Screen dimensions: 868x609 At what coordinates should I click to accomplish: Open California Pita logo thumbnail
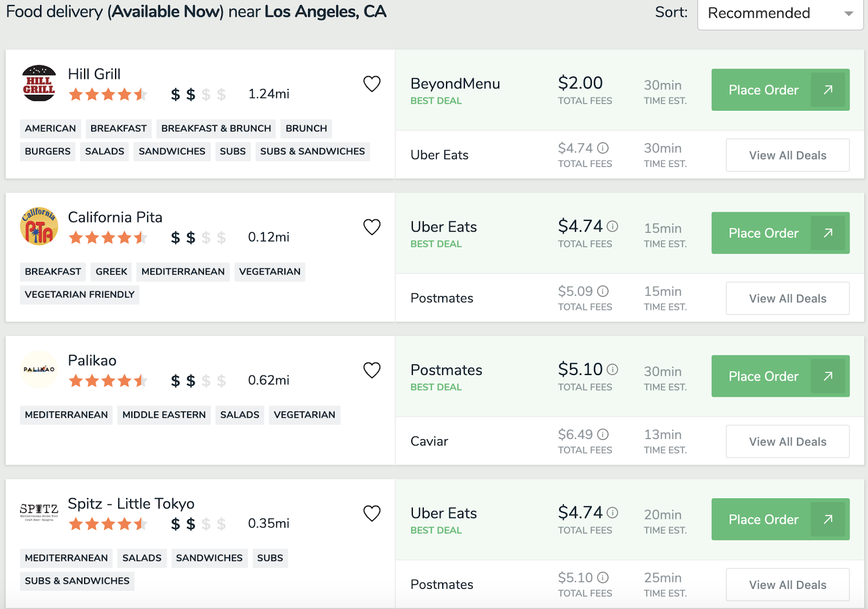tap(39, 226)
